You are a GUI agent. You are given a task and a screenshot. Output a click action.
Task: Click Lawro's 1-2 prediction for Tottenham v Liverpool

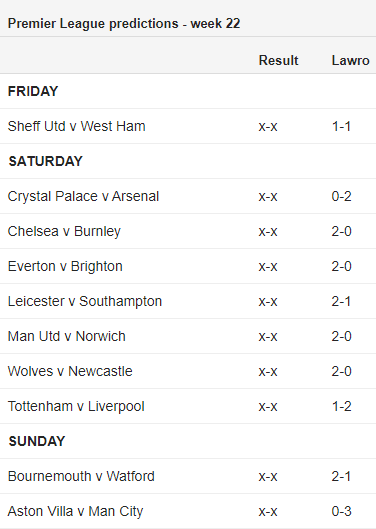point(341,406)
